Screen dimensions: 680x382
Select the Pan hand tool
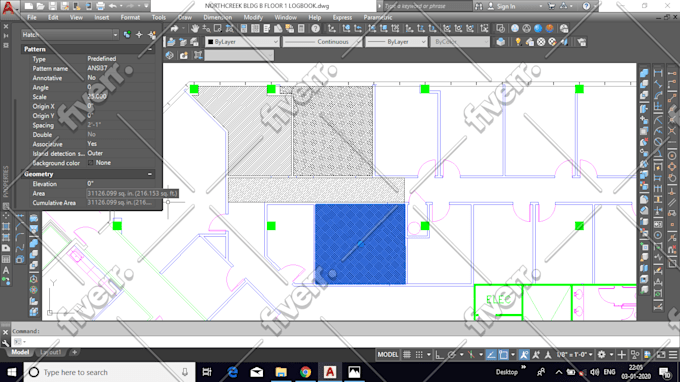point(195,29)
